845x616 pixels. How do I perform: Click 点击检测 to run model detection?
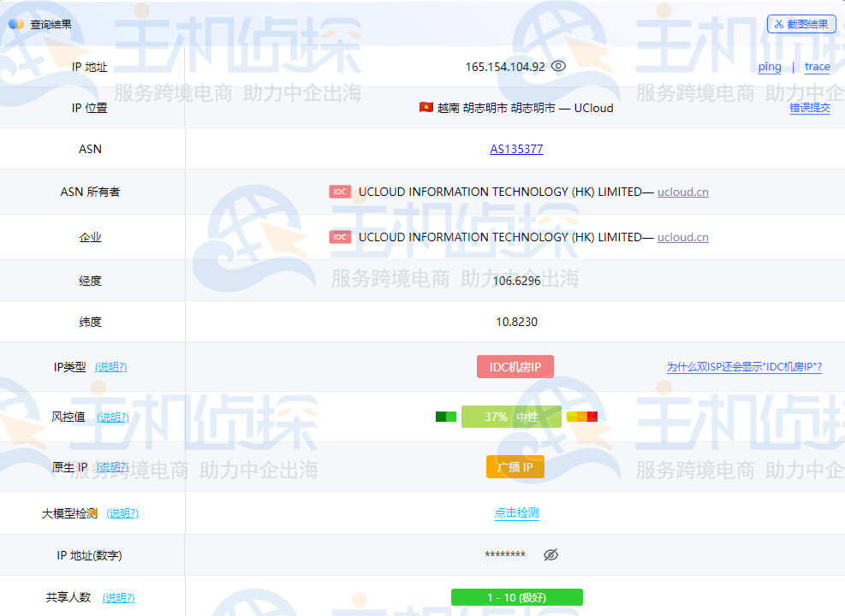(x=516, y=513)
